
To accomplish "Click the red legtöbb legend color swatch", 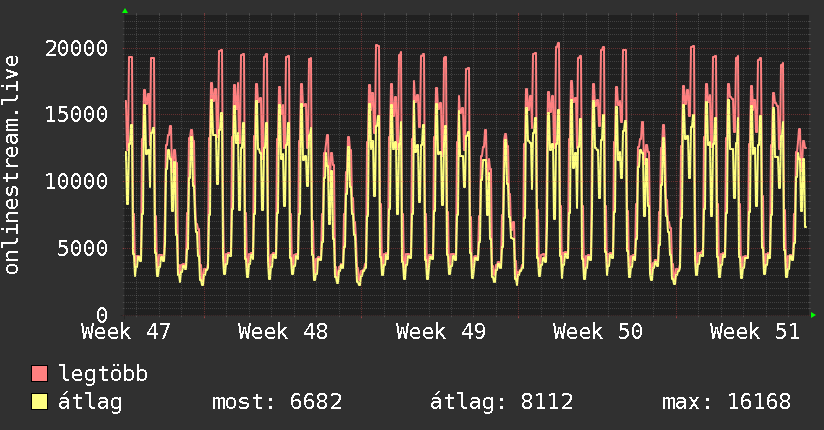I will click(40, 374).
